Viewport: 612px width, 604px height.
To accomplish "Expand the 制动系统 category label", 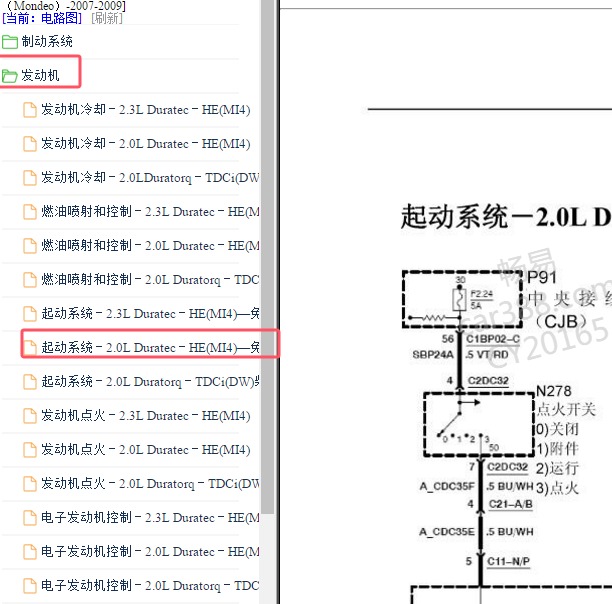I will [47, 41].
